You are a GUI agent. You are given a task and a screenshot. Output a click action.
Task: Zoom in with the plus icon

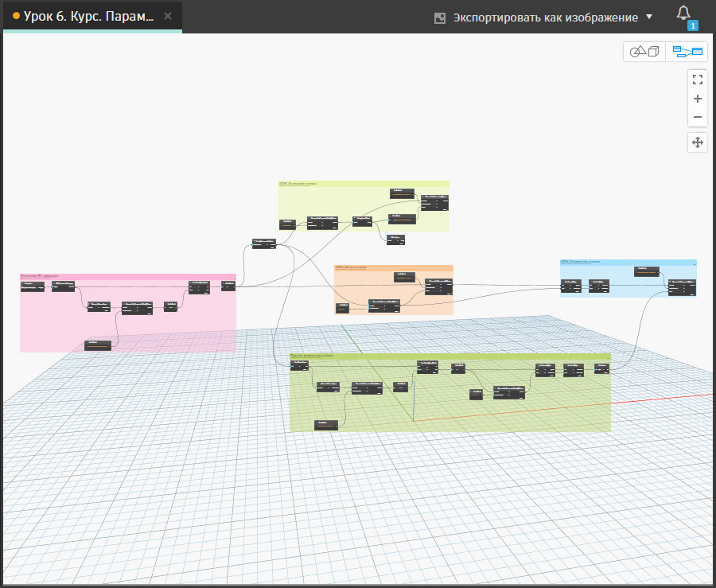[x=698, y=99]
